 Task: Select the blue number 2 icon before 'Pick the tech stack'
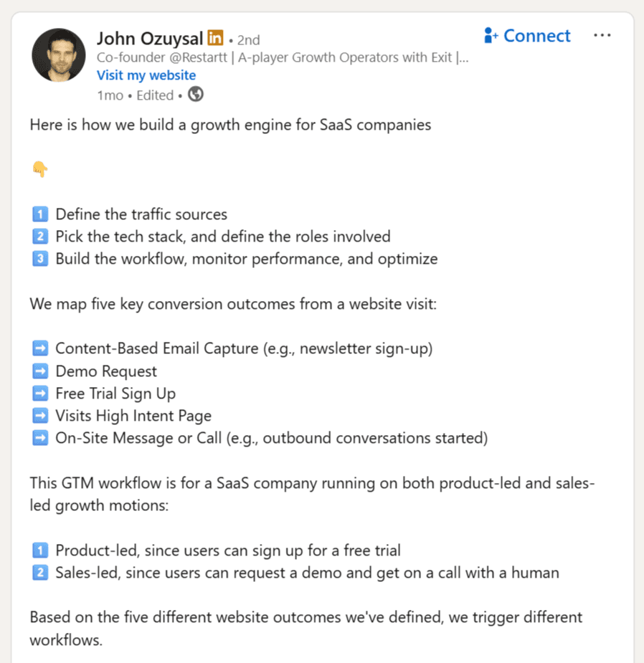pos(39,236)
